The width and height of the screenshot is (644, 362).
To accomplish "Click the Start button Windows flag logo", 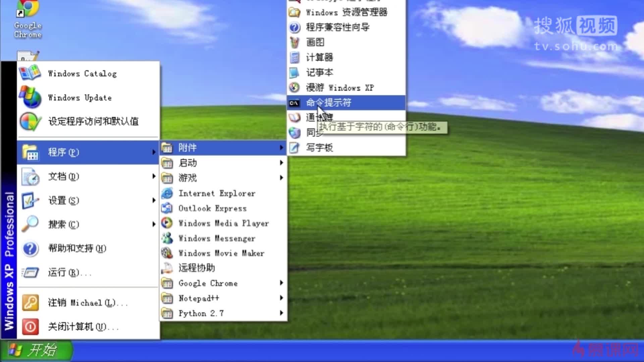I will click(15, 350).
